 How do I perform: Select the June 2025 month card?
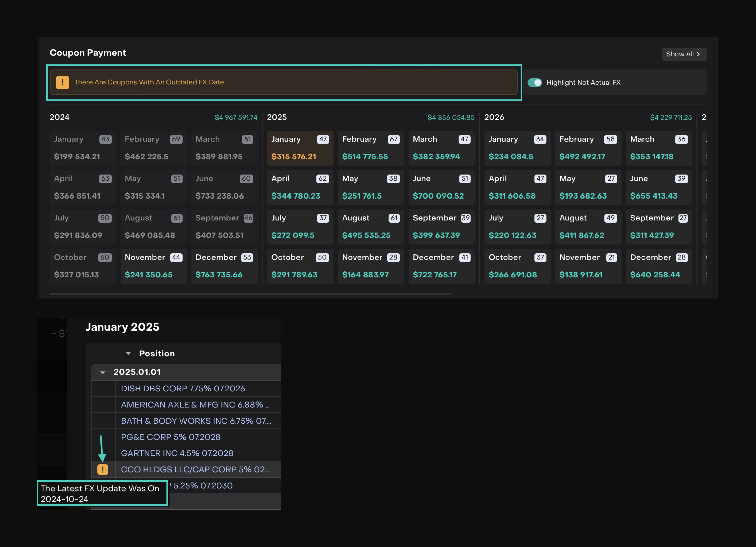coord(441,187)
